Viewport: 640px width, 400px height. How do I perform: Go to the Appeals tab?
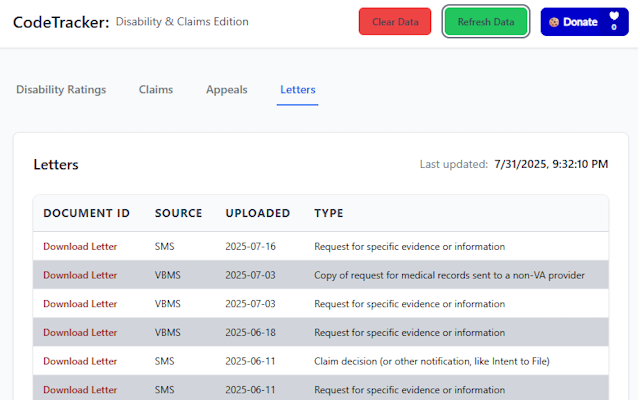[227, 89]
